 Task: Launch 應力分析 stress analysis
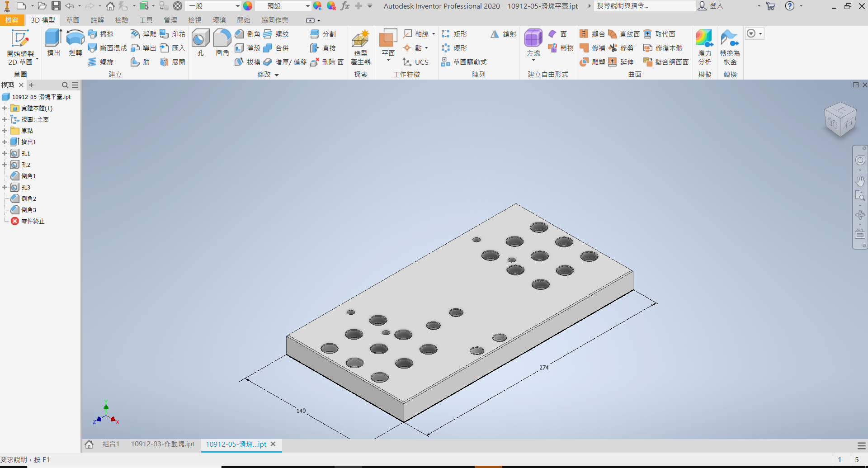[x=704, y=47]
